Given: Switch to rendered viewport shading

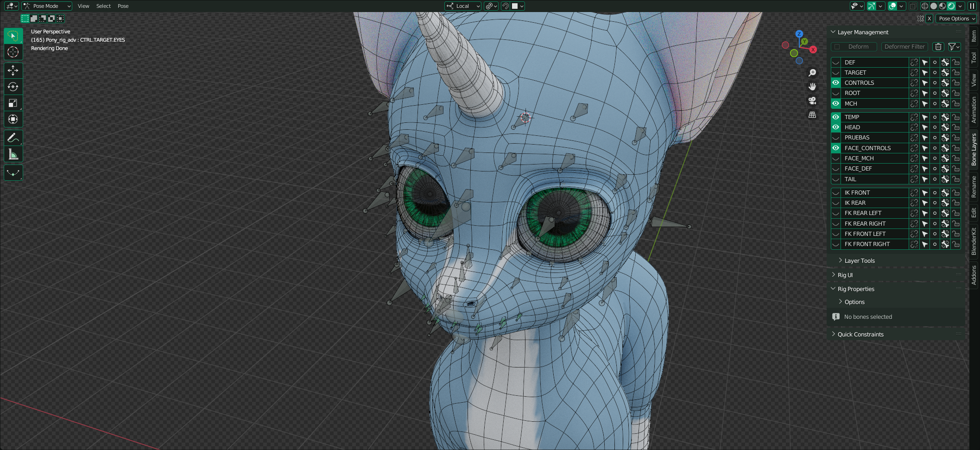Looking at the screenshot, I should click(x=951, y=6).
